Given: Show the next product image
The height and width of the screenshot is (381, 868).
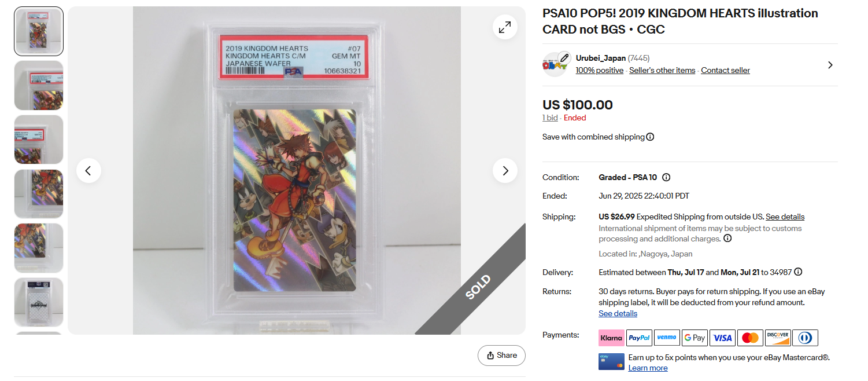Looking at the screenshot, I should click(x=505, y=171).
